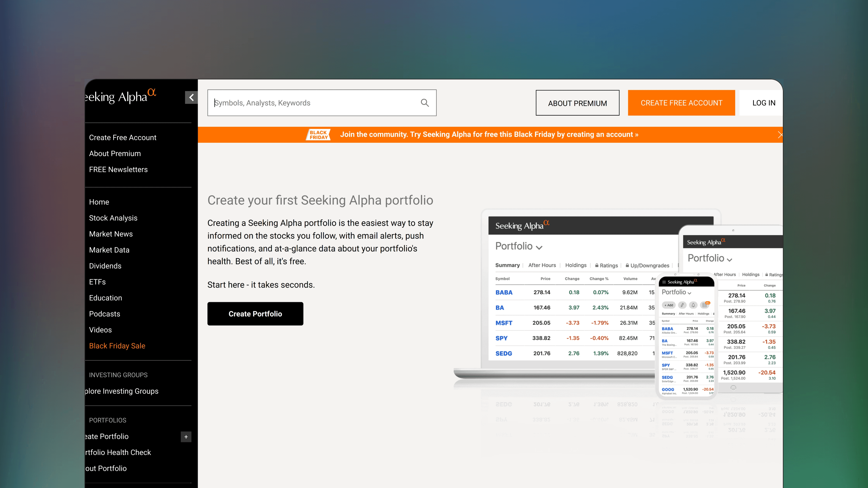
Task: Click the plus icon beside Create Portfolio
Action: tap(186, 437)
